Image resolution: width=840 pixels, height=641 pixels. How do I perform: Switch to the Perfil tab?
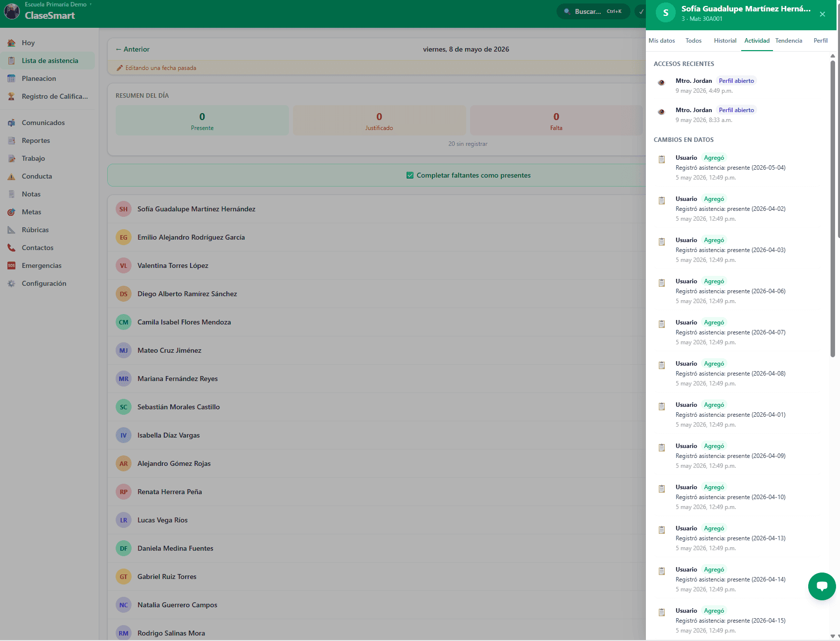pyautogui.click(x=821, y=41)
